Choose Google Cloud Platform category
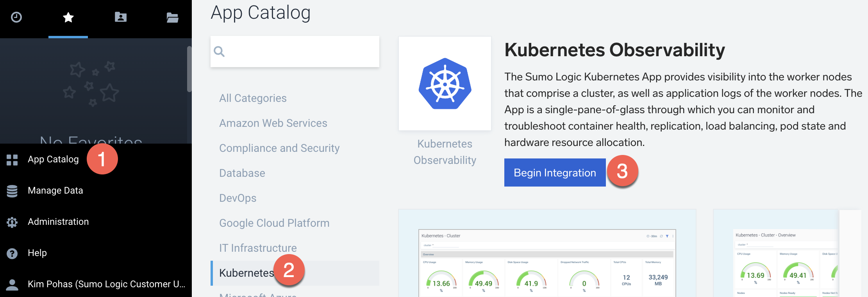The width and height of the screenshot is (868, 297). click(274, 223)
